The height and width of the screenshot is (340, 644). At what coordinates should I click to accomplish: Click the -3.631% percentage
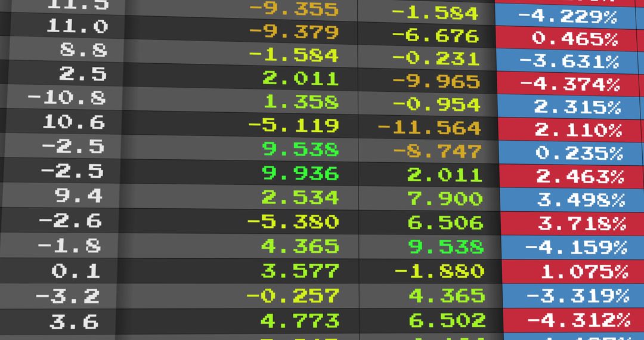pos(569,63)
